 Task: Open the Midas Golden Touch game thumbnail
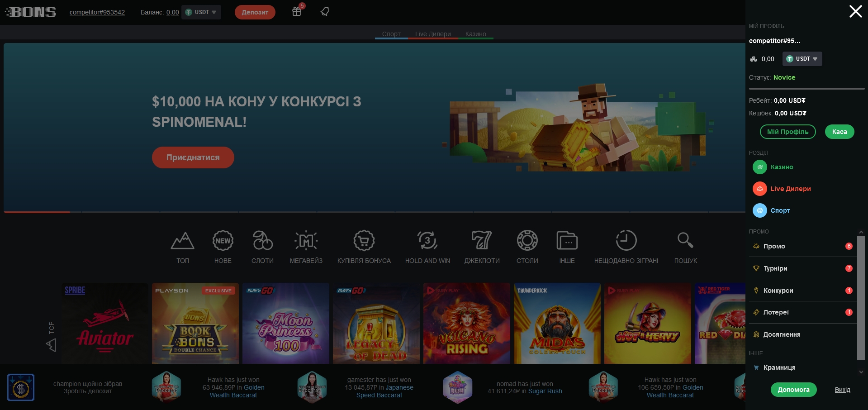[557, 323]
